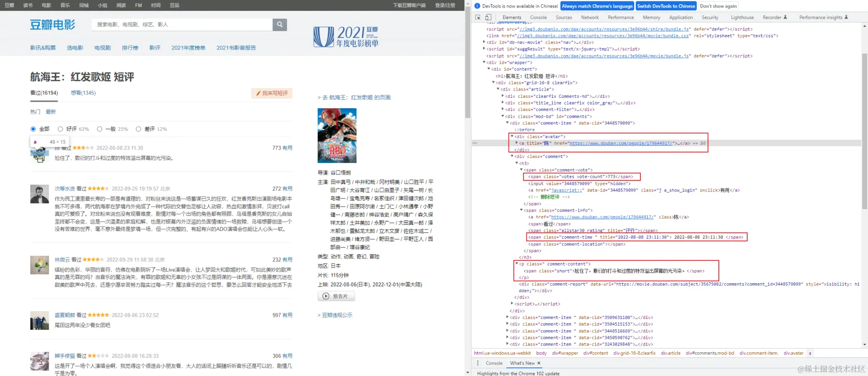Click the 有用 link beside 997 votes
This screenshot has height=376, width=868.
pos(287,315)
